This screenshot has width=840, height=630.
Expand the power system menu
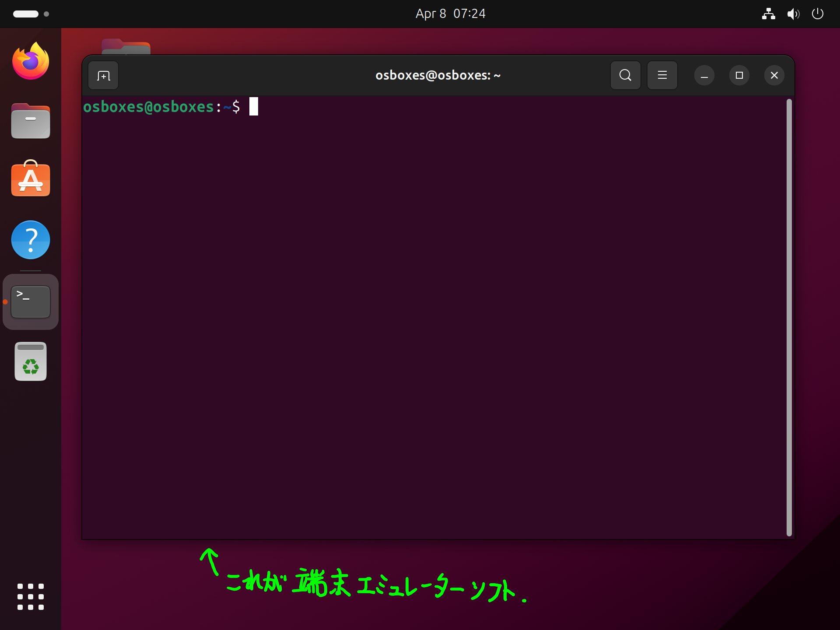tap(817, 14)
